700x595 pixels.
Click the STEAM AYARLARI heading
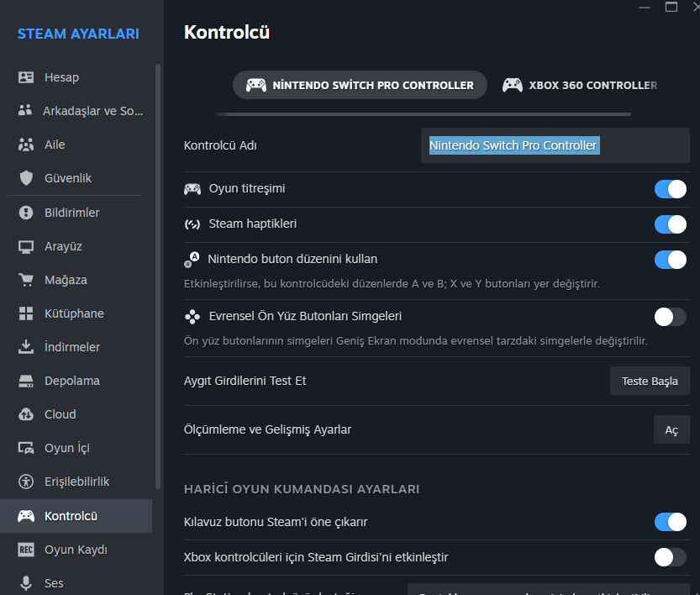78,34
